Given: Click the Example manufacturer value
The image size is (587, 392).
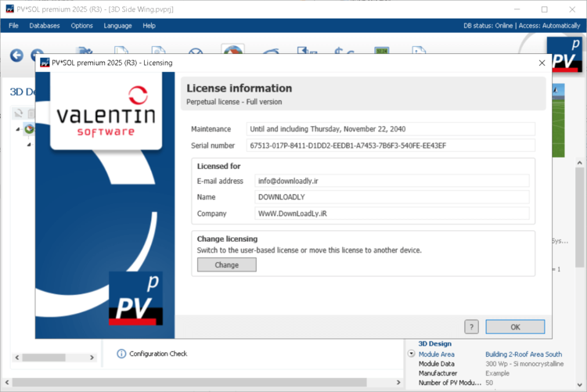Looking at the screenshot, I should coord(497,373).
